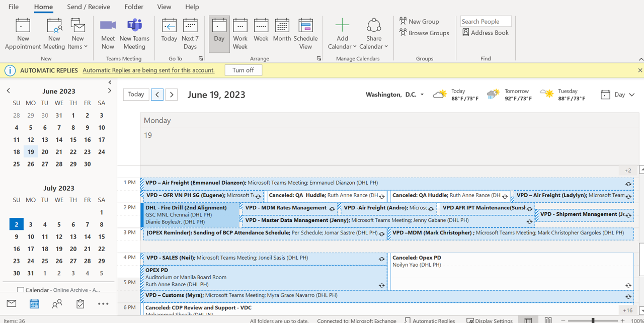This screenshot has width=644, height=323.
Task: Open the Day view dropdown on right
Action: tap(631, 95)
